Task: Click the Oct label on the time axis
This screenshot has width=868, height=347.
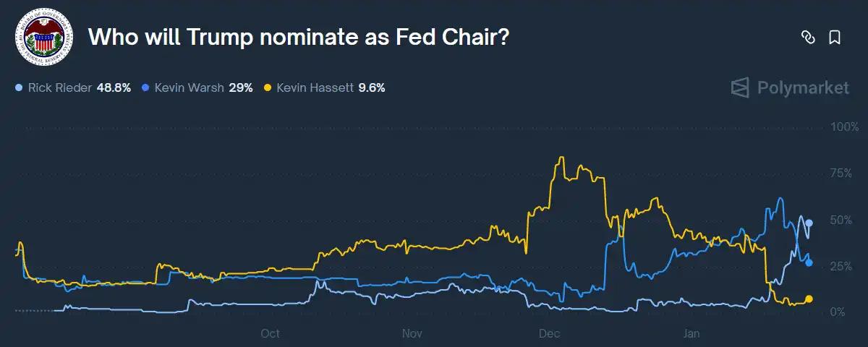Action: 270,333
